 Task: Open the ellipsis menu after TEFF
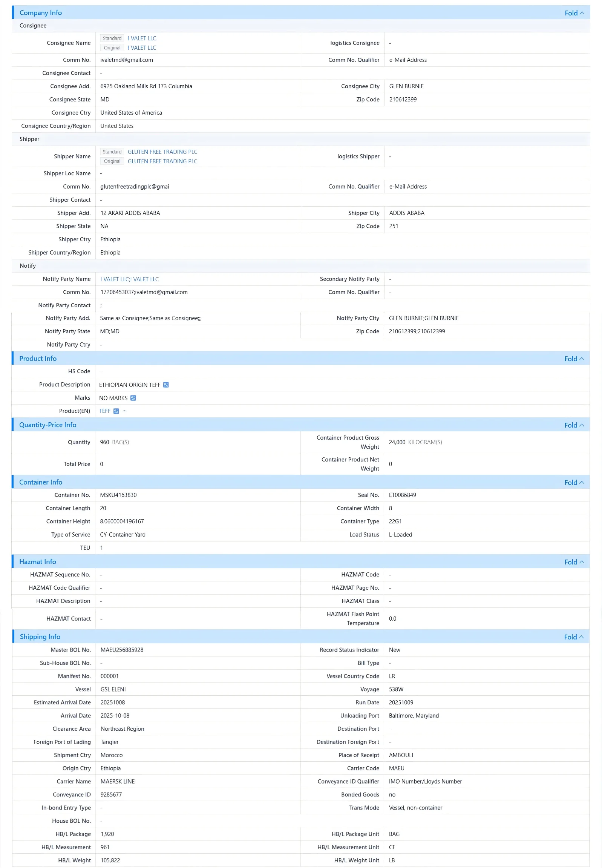(x=125, y=411)
